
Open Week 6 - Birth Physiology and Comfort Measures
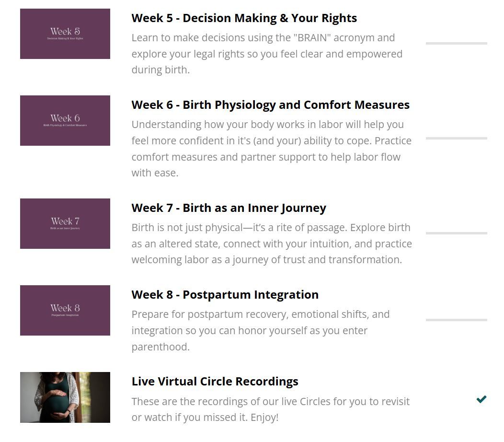pos(270,105)
